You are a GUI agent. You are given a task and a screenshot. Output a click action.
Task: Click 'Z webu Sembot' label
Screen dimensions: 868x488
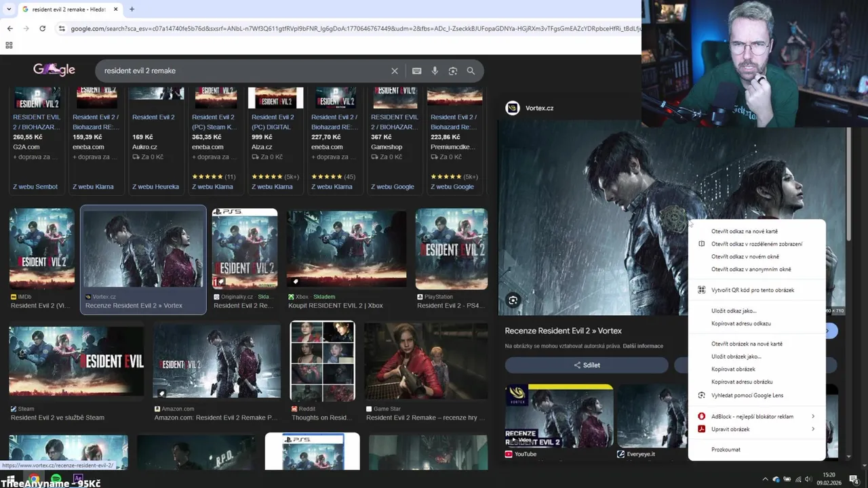[x=35, y=187]
